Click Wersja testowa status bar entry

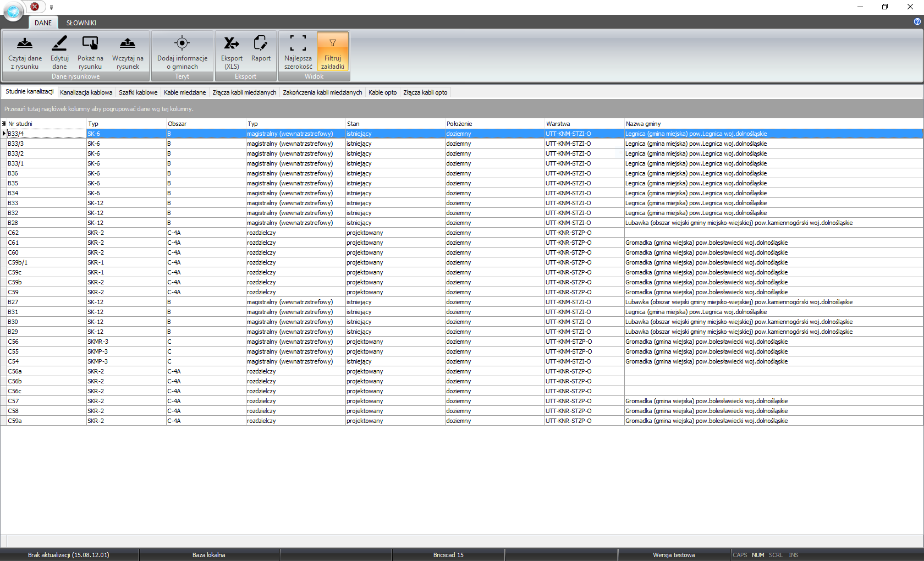(674, 555)
